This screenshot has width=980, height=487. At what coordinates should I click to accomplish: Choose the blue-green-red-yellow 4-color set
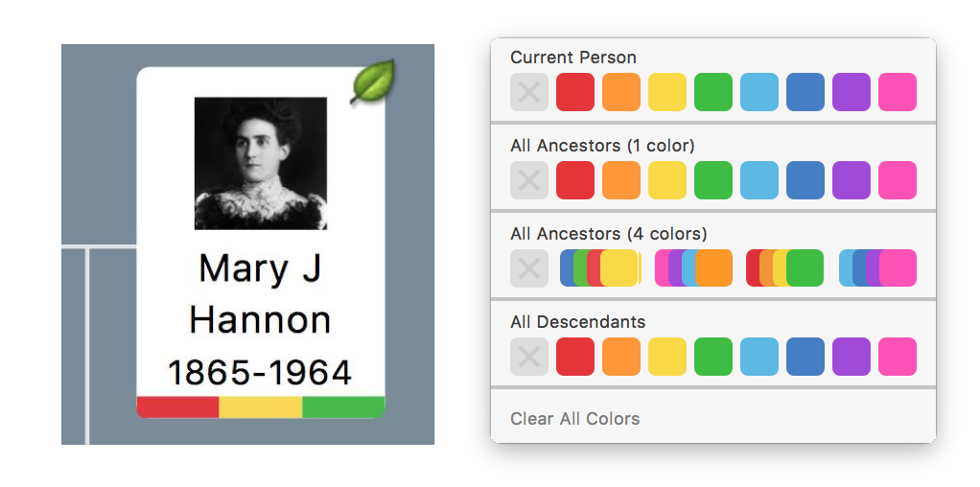click(600, 268)
